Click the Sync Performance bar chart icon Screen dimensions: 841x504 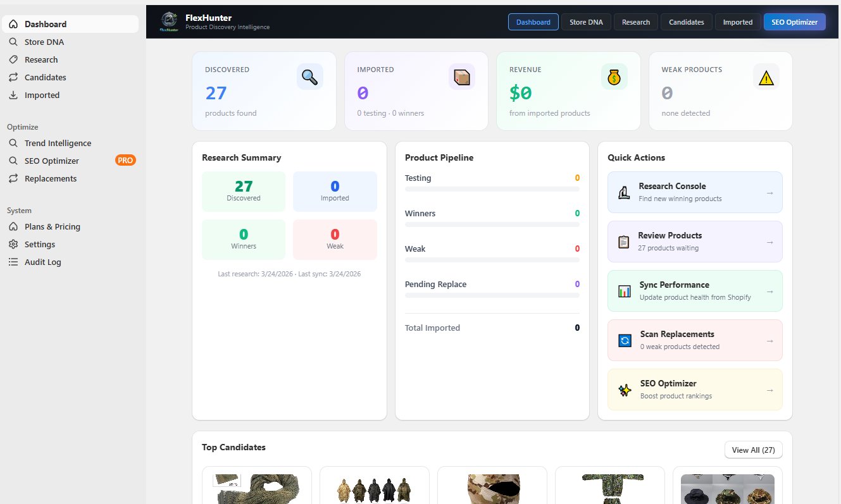pos(624,291)
